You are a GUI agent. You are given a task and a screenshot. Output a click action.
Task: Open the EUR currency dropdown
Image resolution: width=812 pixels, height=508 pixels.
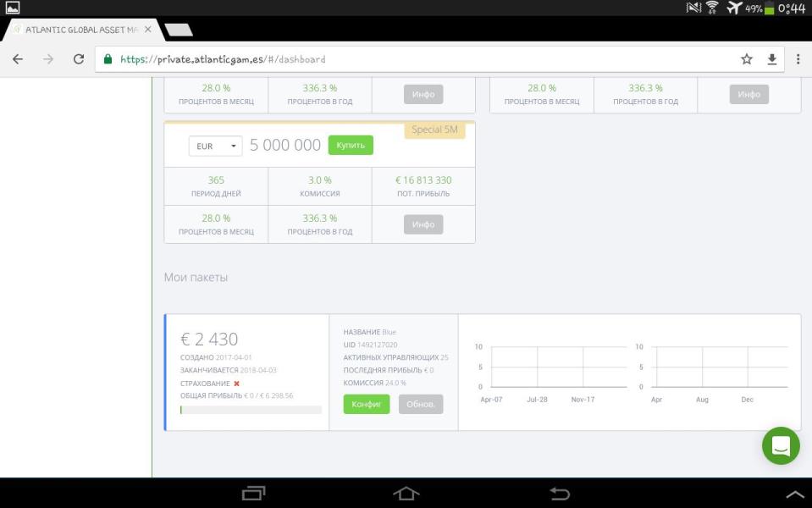point(215,146)
